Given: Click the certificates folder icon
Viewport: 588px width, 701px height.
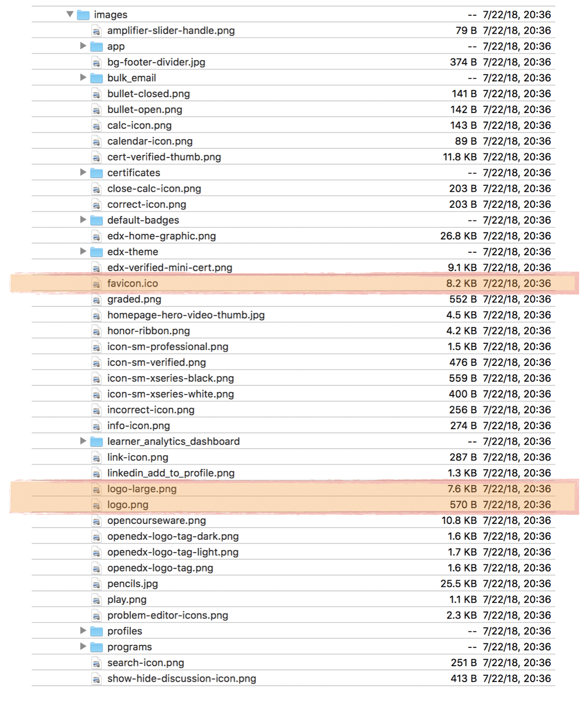Looking at the screenshot, I should click(97, 173).
